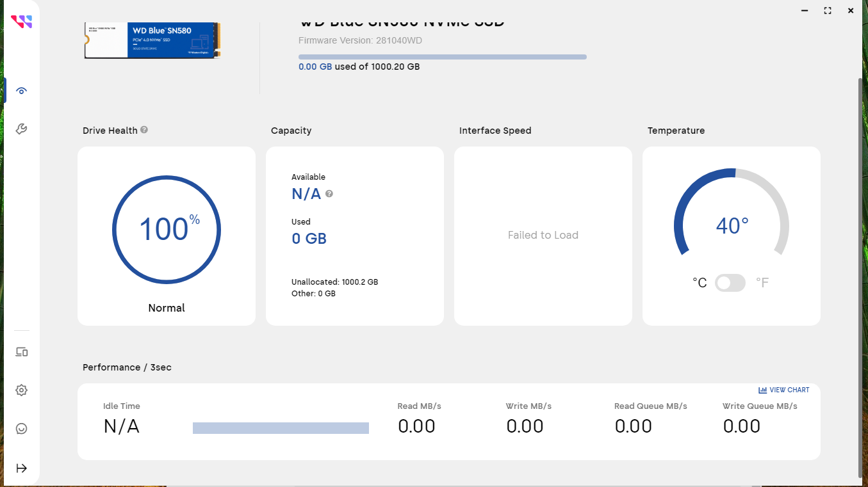Image resolution: width=868 pixels, height=487 pixels.
Task: Click the °C unit label
Action: point(700,283)
